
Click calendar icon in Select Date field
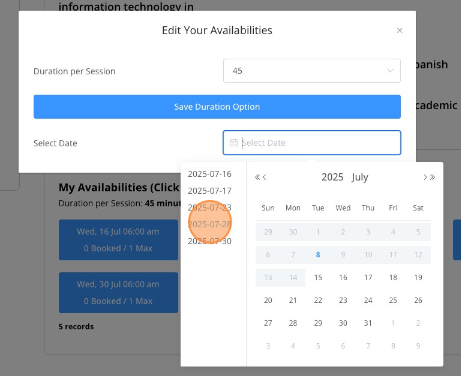(x=234, y=143)
